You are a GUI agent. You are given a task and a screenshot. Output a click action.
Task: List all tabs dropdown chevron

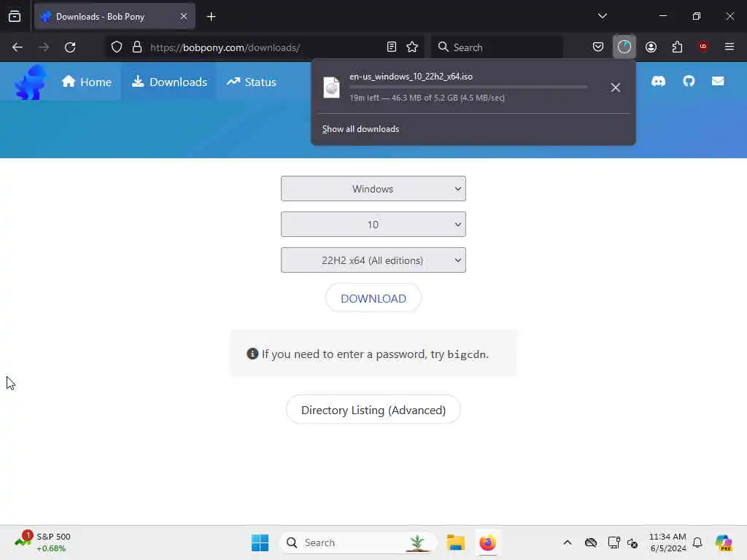click(x=602, y=16)
